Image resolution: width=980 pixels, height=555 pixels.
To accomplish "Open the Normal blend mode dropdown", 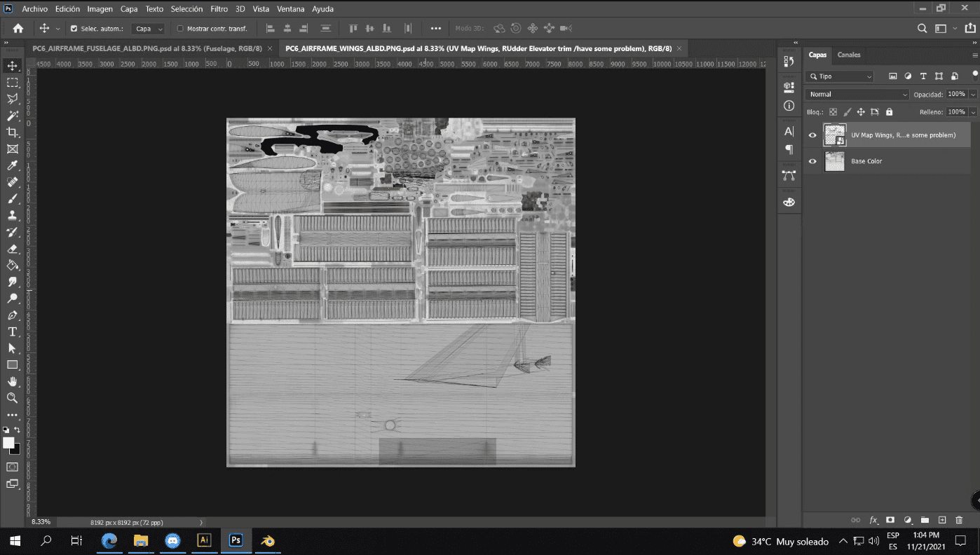I will [x=857, y=94].
